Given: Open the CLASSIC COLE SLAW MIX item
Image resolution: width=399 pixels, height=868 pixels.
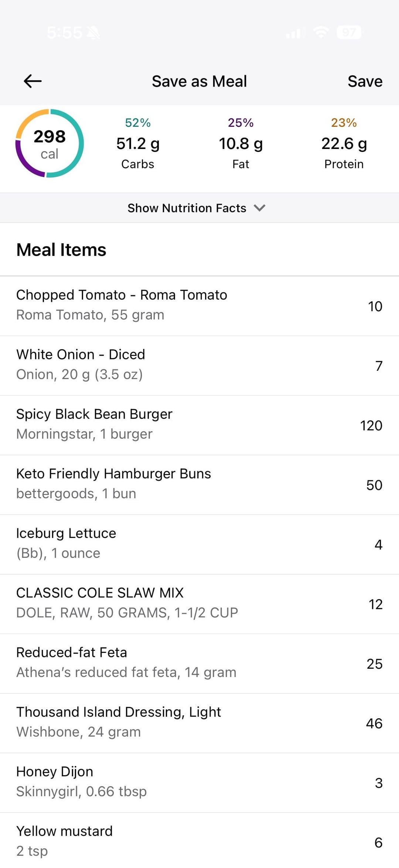Looking at the screenshot, I should point(199,603).
